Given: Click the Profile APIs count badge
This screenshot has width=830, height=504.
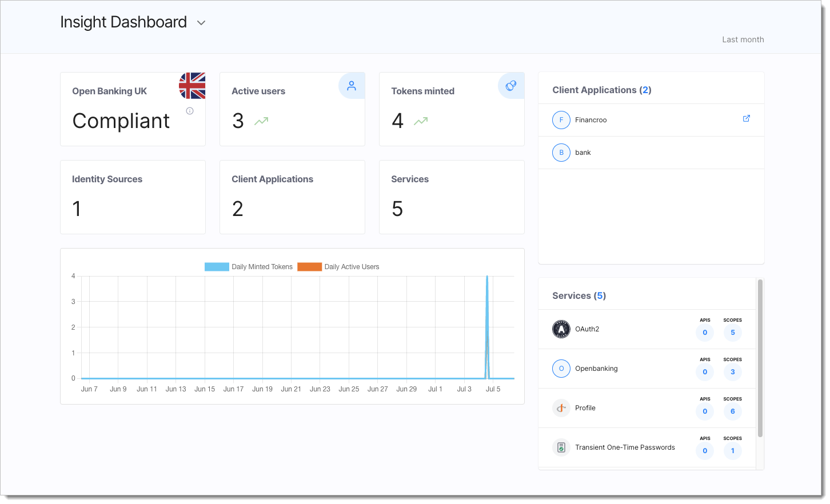Looking at the screenshot, I should tap(705, 411).
